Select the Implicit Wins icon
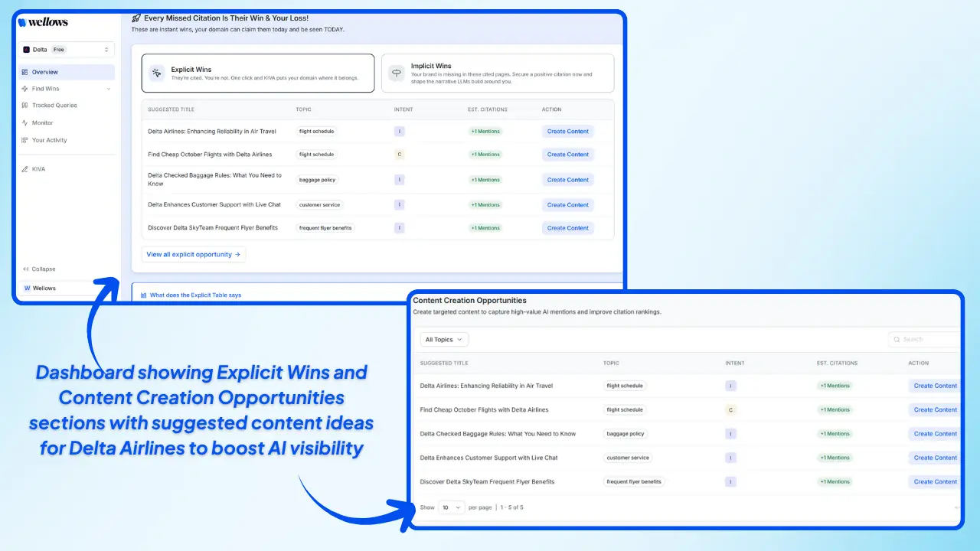The width and height of the screenshot is (980, 551). point(396,73)
